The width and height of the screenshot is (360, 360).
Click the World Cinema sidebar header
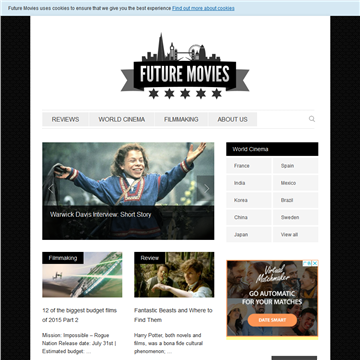[272, 149]
